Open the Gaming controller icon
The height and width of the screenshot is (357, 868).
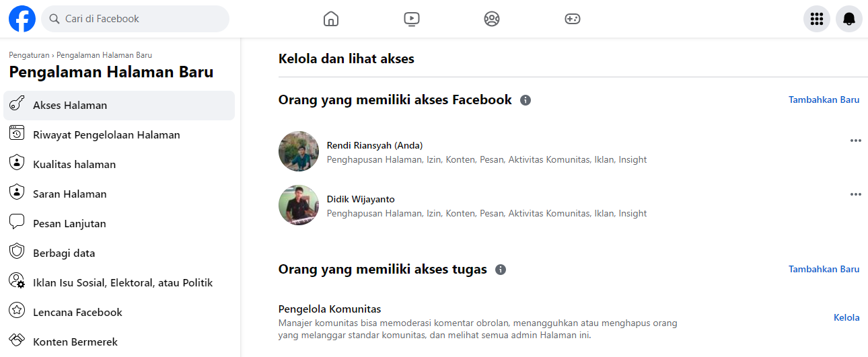(573, 19)
